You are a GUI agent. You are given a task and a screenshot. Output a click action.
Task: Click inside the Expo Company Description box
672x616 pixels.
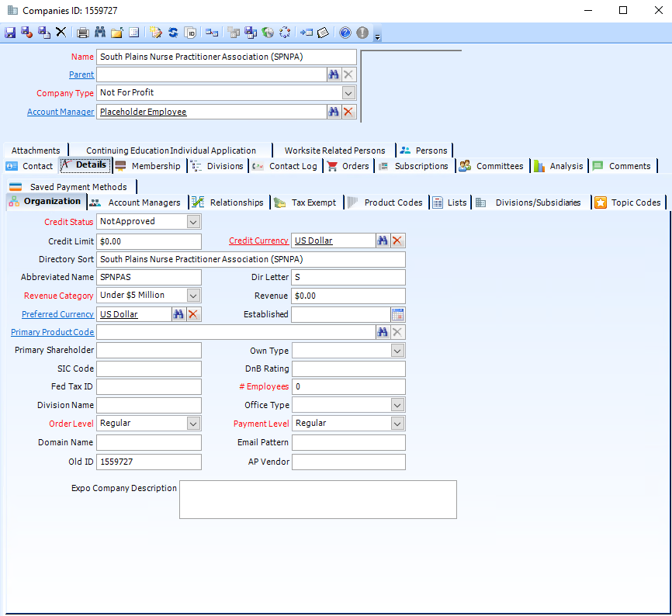318,499
